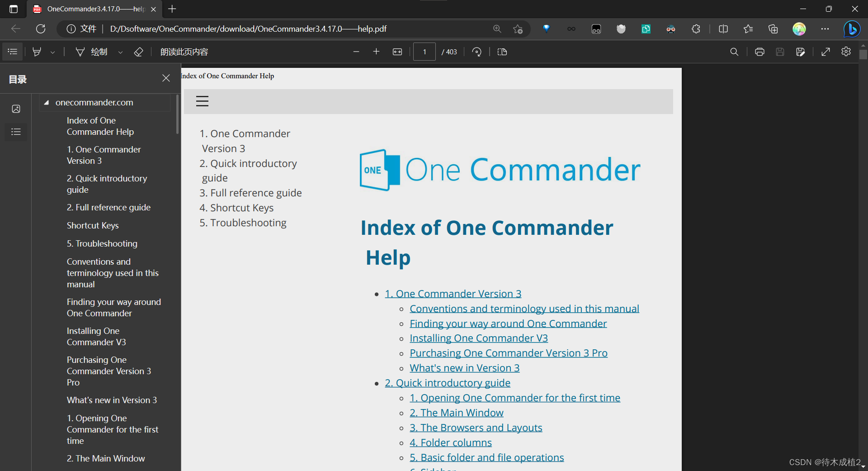Click the address bar URL
This screenshot has width=868, height=471.
coord(248,29)
